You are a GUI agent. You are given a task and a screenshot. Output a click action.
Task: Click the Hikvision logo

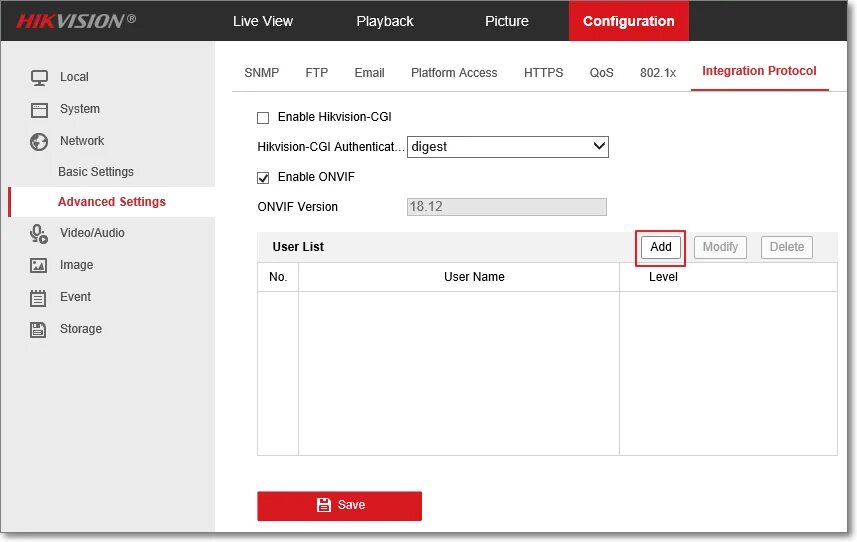pyautogui.click(x=76, y=21)
